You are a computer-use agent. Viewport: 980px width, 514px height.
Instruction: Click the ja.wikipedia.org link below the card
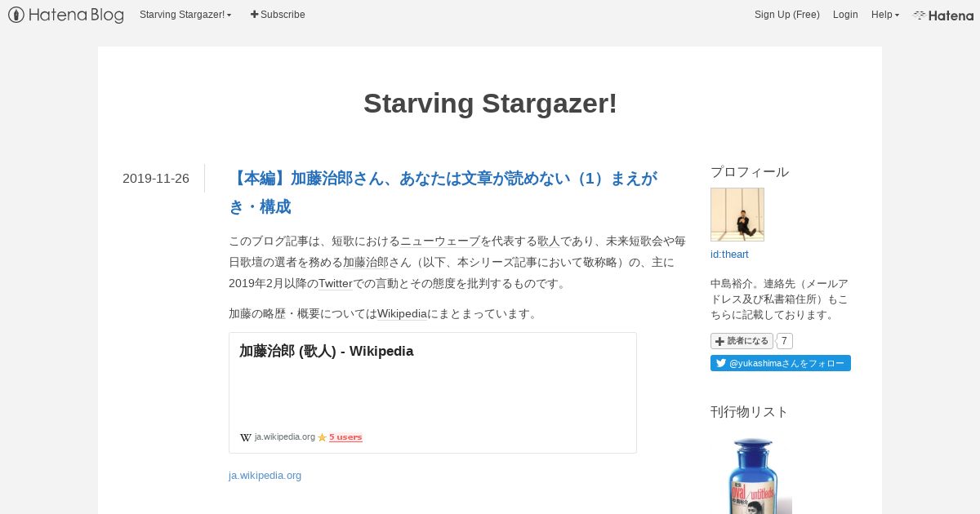point(265,476)
